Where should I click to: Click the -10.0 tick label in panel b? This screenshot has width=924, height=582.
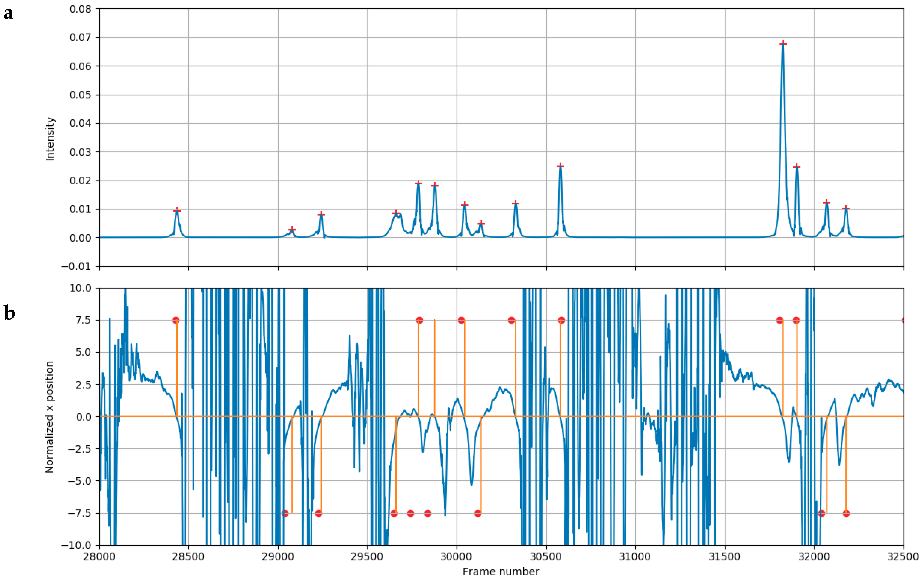pos(76,545)
